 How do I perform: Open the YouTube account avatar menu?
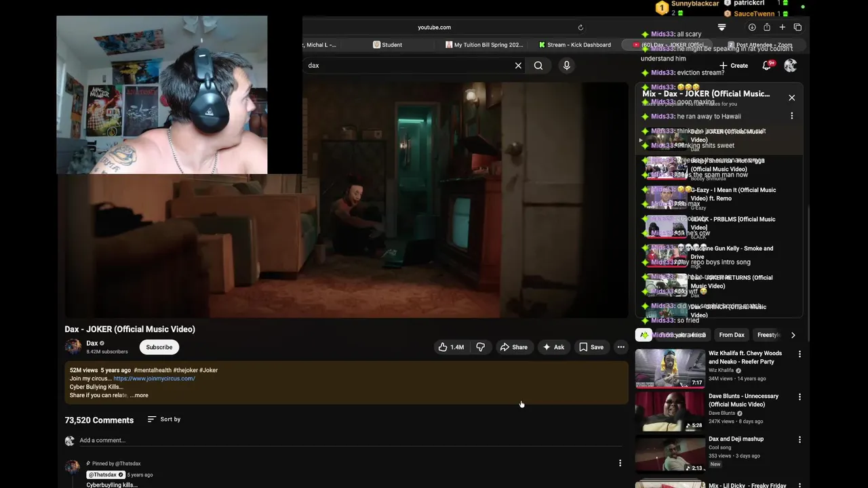[x=791, y=66]
